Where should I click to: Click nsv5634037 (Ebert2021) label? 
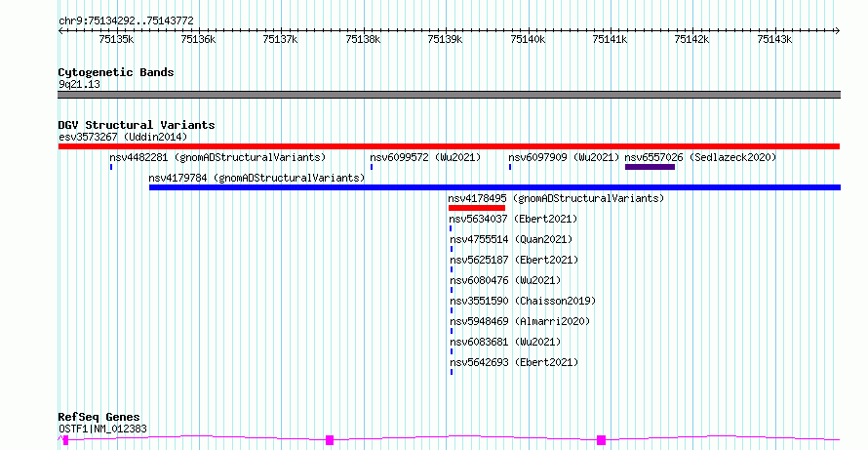pos(513,219)
